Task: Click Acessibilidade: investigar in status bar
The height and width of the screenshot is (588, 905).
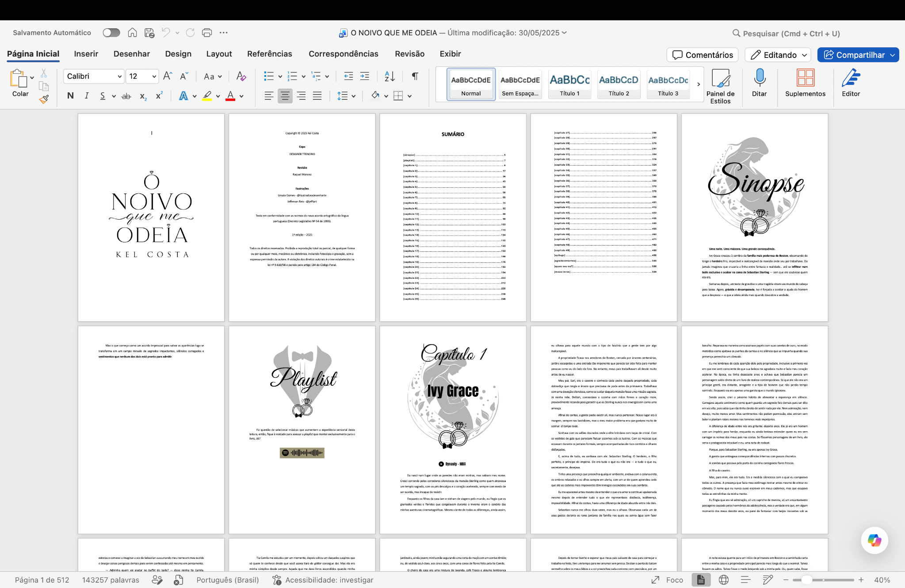Action: tap(323, 580)
